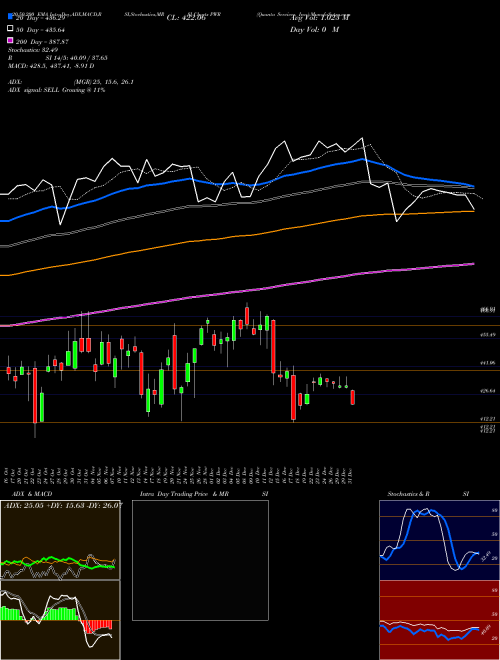The height and width of the screenshot is (660, 500).
Task: Click the 426.64 price axis label
Action: (487, 391)
